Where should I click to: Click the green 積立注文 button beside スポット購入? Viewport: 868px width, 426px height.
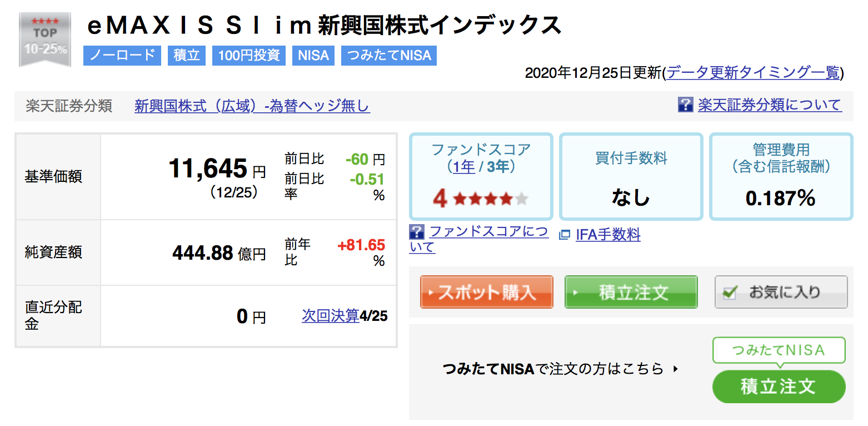tap(631, 292)
